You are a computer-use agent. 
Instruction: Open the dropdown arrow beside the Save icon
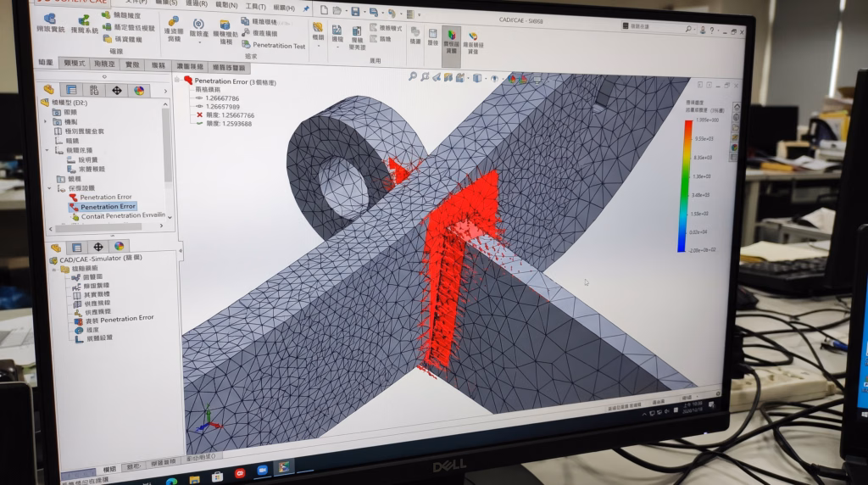pyautogui.click(x=364, y=12)
